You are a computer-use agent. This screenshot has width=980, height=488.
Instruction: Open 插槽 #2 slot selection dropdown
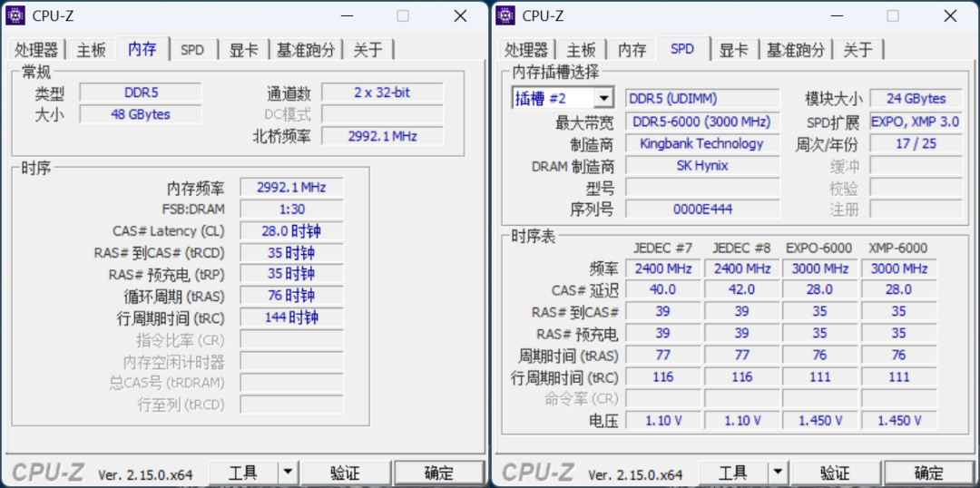click(x=563, y=98)
